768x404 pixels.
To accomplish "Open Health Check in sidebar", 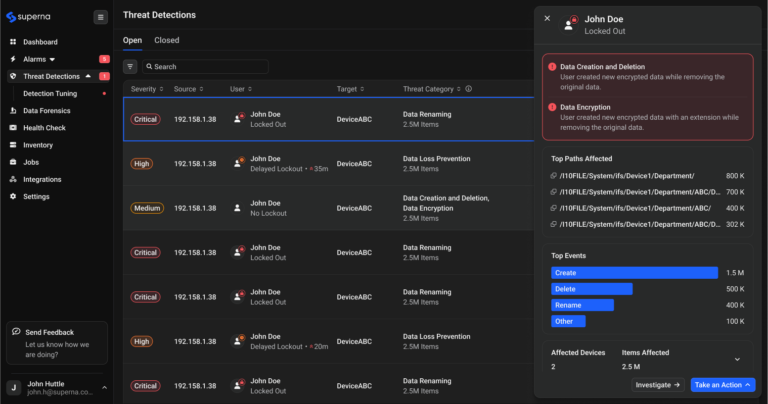I will coord(44,128).
